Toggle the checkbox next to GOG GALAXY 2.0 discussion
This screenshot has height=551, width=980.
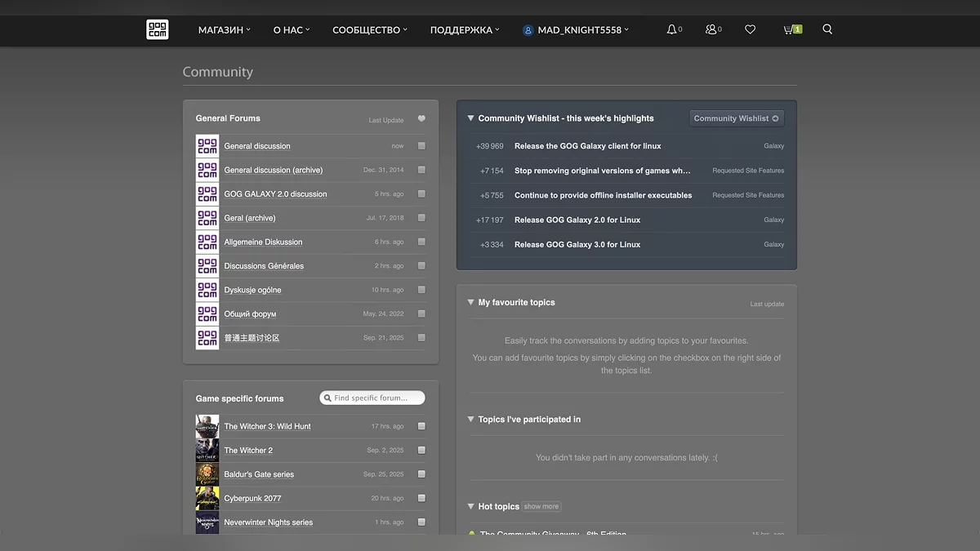[x=421, y=194]
